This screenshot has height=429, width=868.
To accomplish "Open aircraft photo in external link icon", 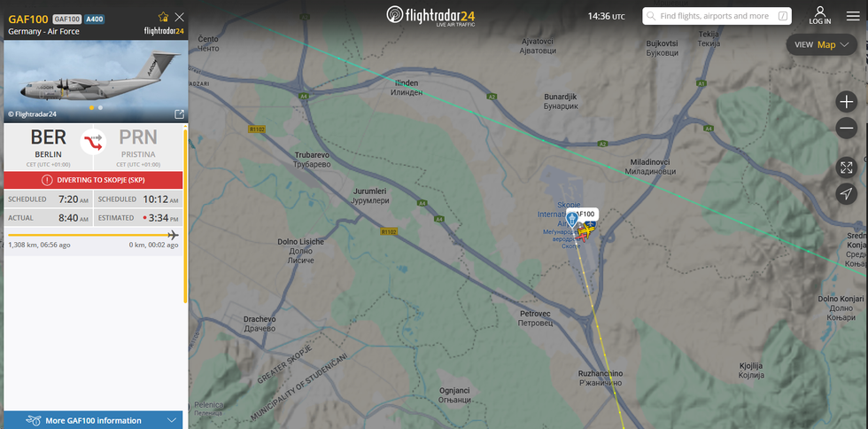I will 179,114.
